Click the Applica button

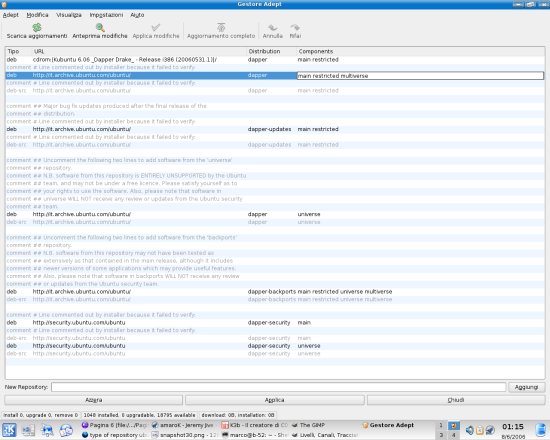pyautogui.click(x=274, y=400)
